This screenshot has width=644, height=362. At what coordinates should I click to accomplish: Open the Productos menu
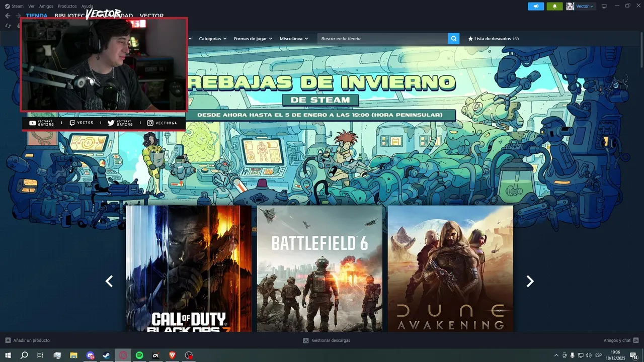pos(67,6)
